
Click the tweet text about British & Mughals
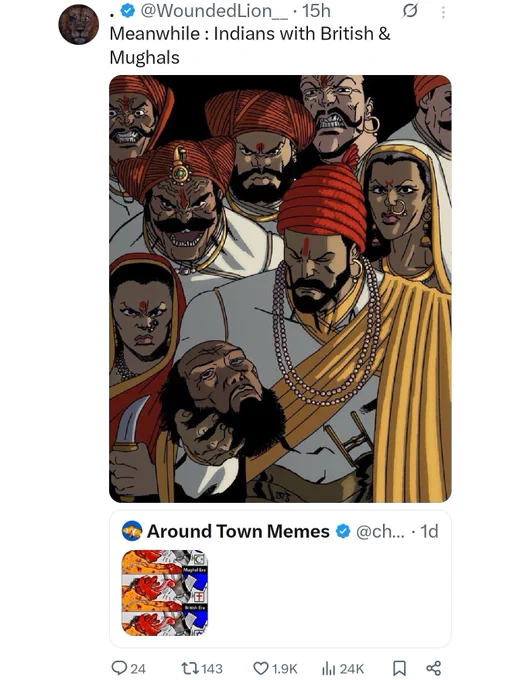coord(250,46)
